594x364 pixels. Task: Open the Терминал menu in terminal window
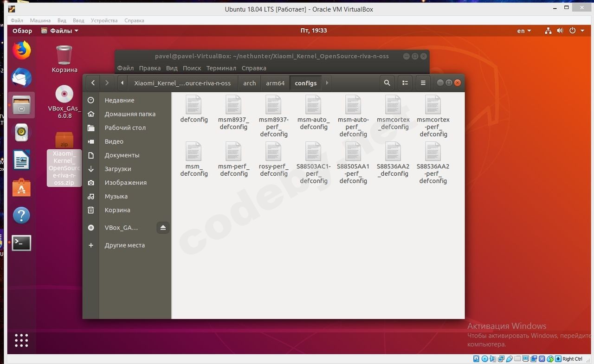click(x=221, y=68)
